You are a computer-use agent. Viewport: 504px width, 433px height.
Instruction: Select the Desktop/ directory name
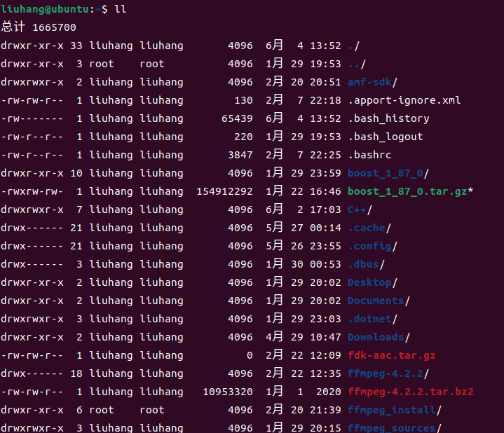click(x=372, y=282)
